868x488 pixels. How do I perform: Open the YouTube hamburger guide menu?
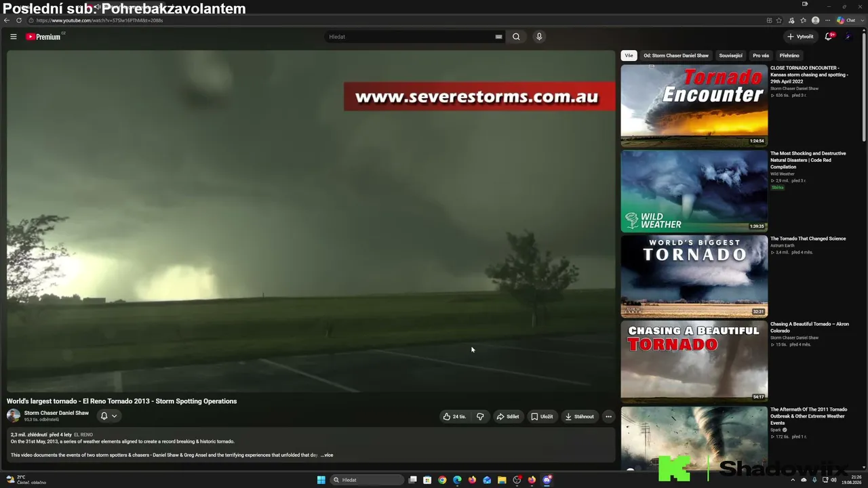click(13, 37)
